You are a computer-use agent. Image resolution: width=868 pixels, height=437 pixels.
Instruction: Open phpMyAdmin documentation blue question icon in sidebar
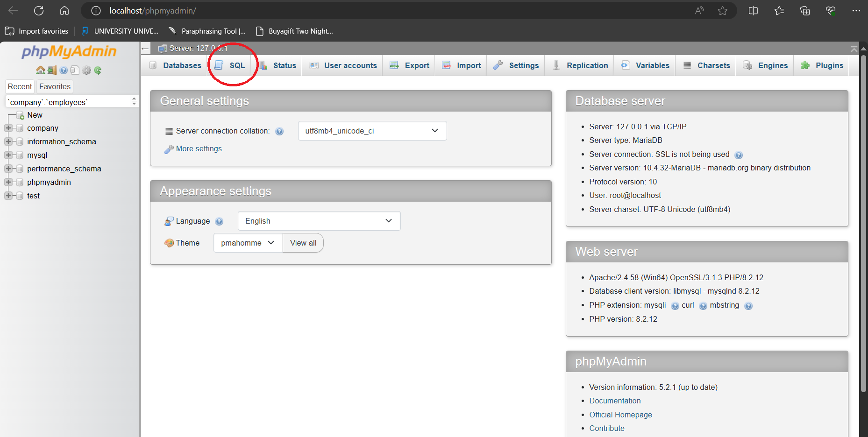64,70
